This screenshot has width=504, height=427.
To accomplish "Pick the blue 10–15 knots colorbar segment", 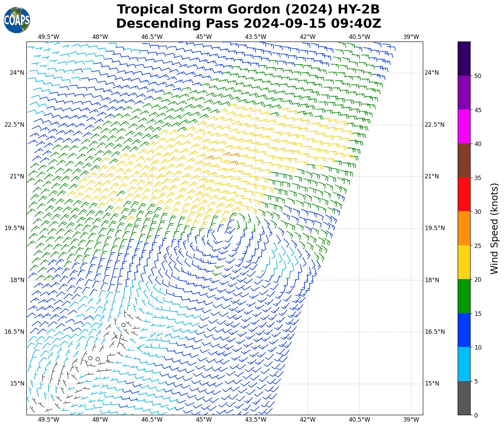I will (464, 330).
